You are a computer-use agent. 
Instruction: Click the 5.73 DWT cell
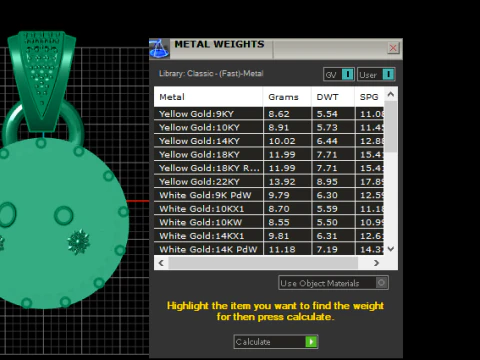coord(333,127)
